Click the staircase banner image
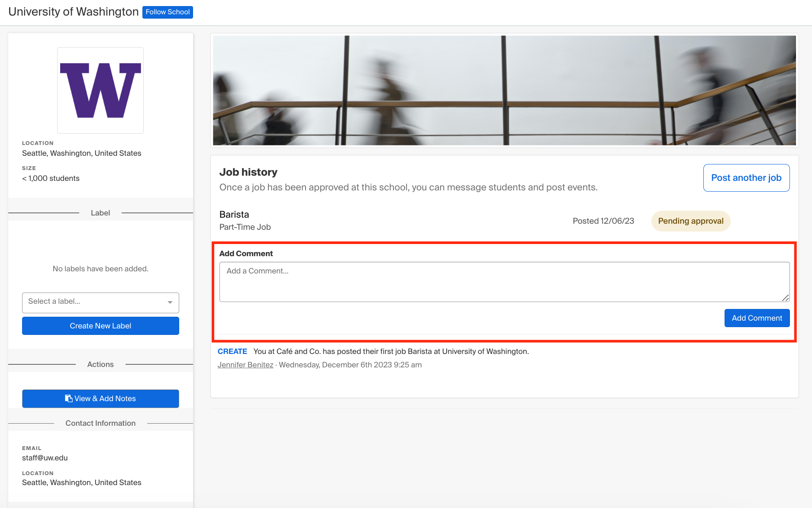This screenshot has width=812, height=508. point(504,90)
